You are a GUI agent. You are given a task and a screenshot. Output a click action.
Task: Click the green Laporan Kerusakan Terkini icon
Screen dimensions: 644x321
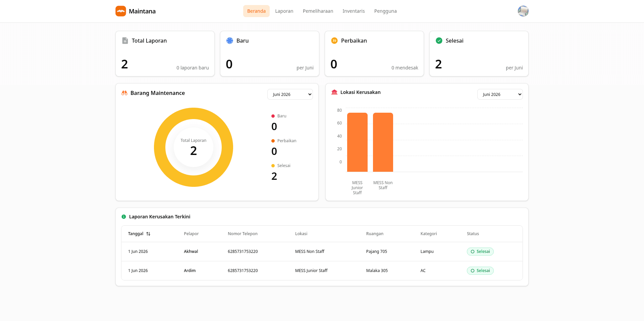(x=124, y=217)
